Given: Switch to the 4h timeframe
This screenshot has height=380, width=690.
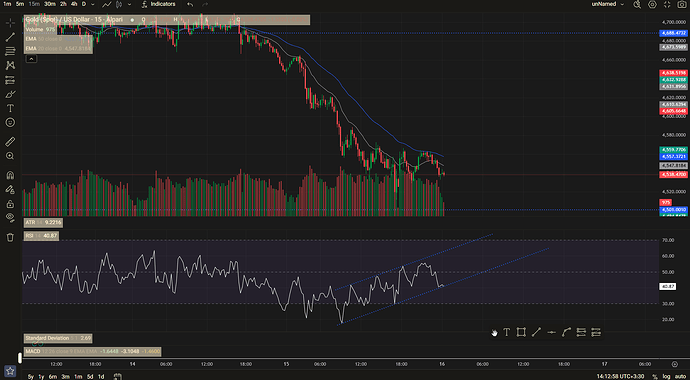Looking at the screenshot, I should [74, 4].
